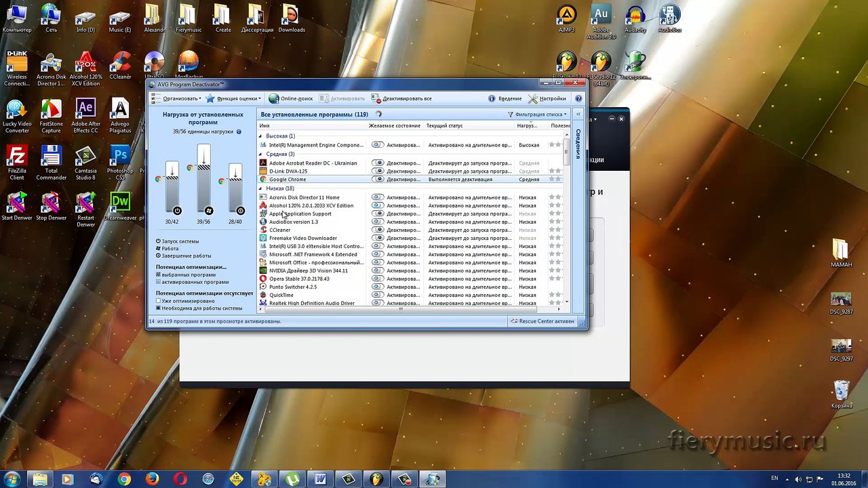The height and width of the screenshot is (488, 868).
Task: Collapse the Высокая (1) group
Action: [260, 136]
